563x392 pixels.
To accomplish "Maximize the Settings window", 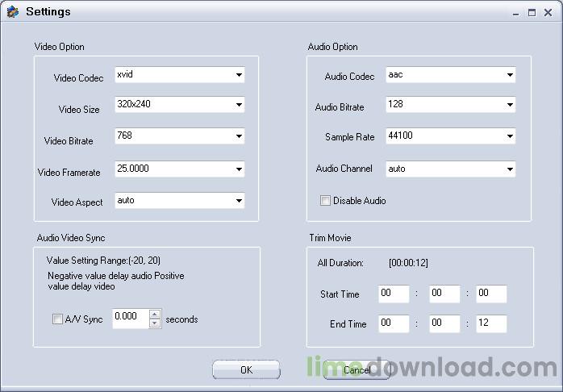I will coord(532,13).
